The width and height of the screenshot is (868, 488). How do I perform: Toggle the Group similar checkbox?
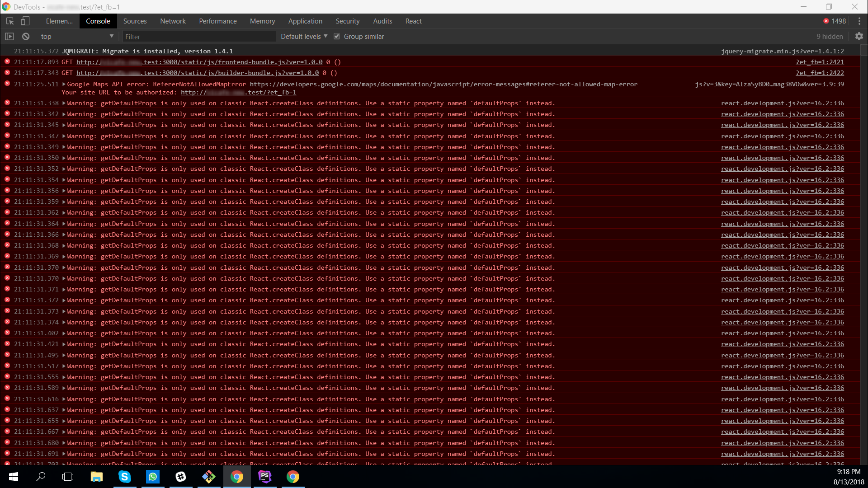pyautogui.click(x=337, y=37)
